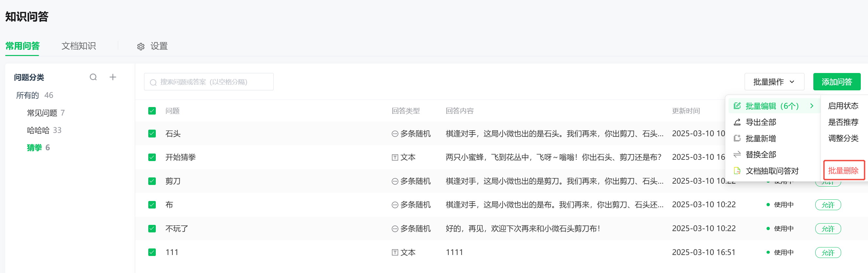Viewport: 868px width, 273px height.
Task: Click the 允许 tag on 111 row
Action: point(827,252)
